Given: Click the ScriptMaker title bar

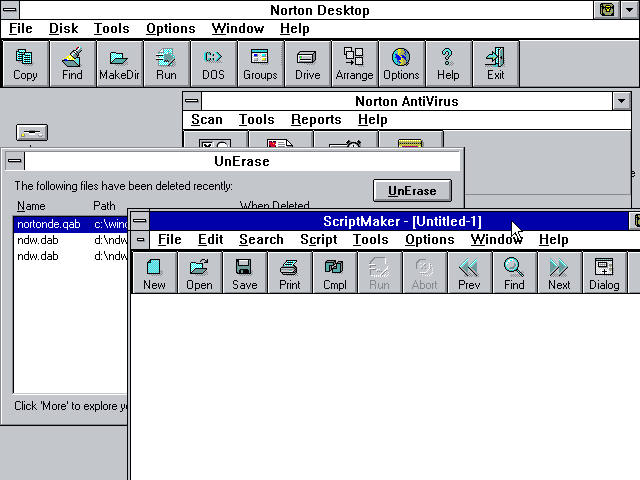Looking at the screenshot, I should 389,221.
